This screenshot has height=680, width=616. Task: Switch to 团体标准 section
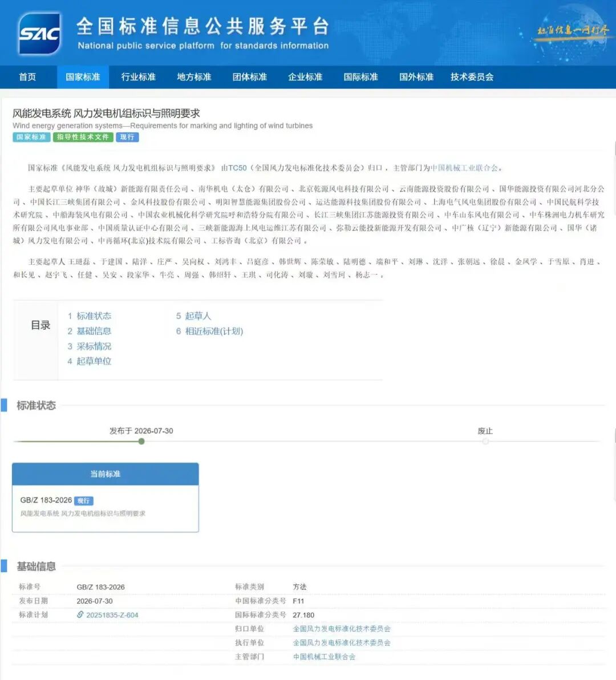pyautogui.click(x=250, y=77)
